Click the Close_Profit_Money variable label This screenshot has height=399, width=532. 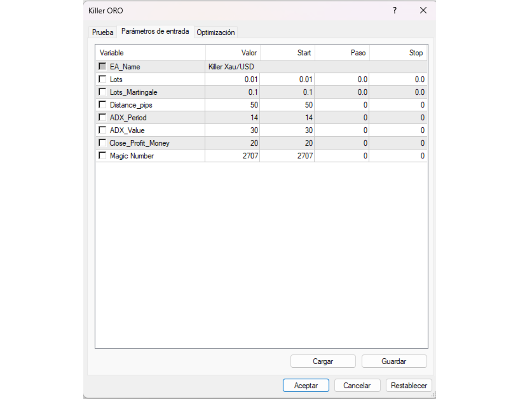pyautogui.click(x=139, y=143)
